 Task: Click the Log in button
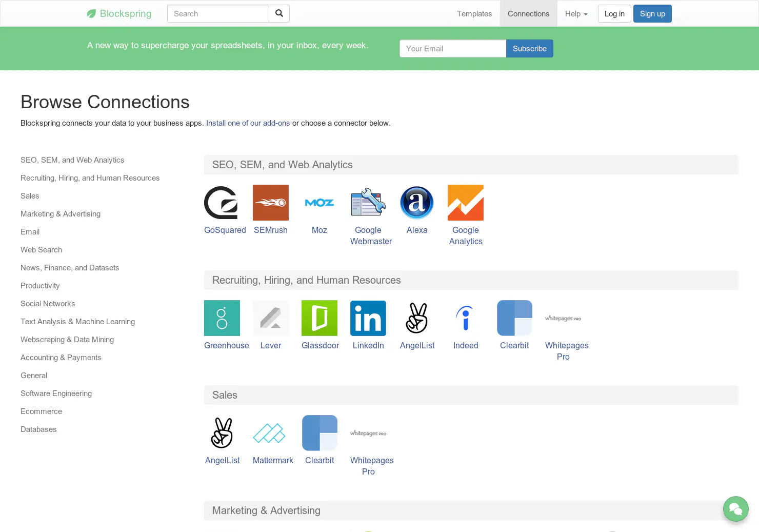click(614, 14)
